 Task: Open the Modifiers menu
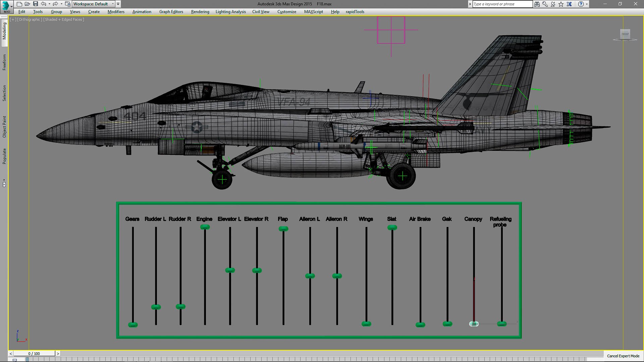click(116, 12)
